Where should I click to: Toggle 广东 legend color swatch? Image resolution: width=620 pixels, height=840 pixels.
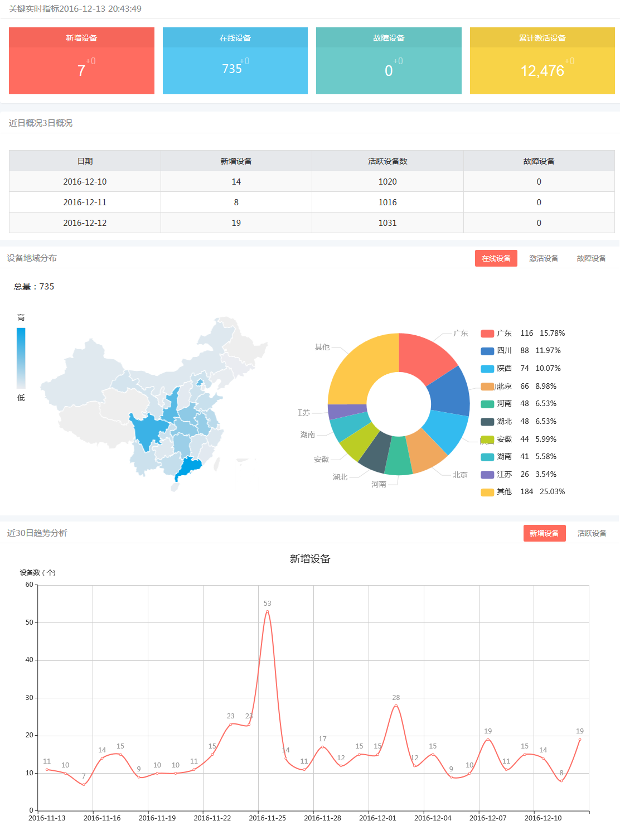coord(487,334)
